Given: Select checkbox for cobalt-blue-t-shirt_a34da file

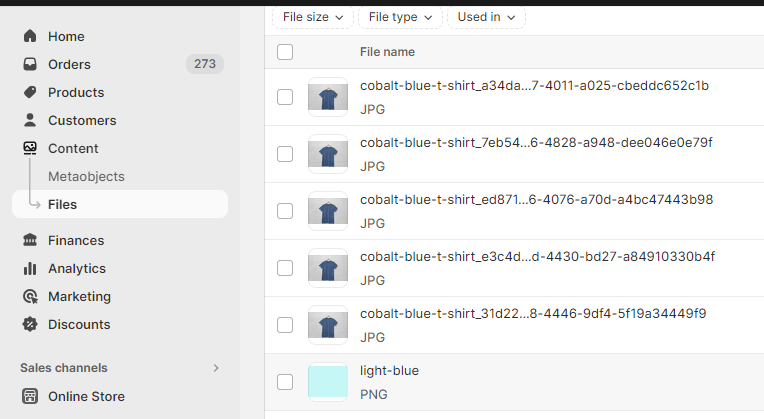Looking at the screenshot, I should 285,97.
